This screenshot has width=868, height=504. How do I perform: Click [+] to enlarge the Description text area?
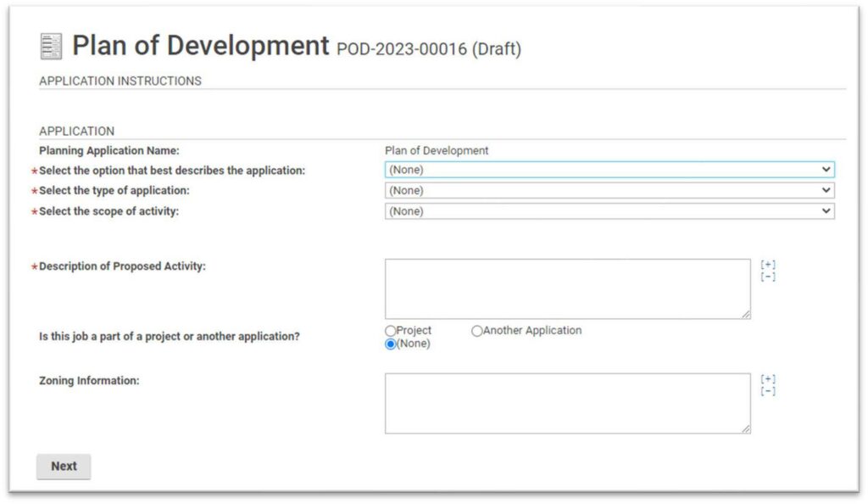tap(767, 263)
